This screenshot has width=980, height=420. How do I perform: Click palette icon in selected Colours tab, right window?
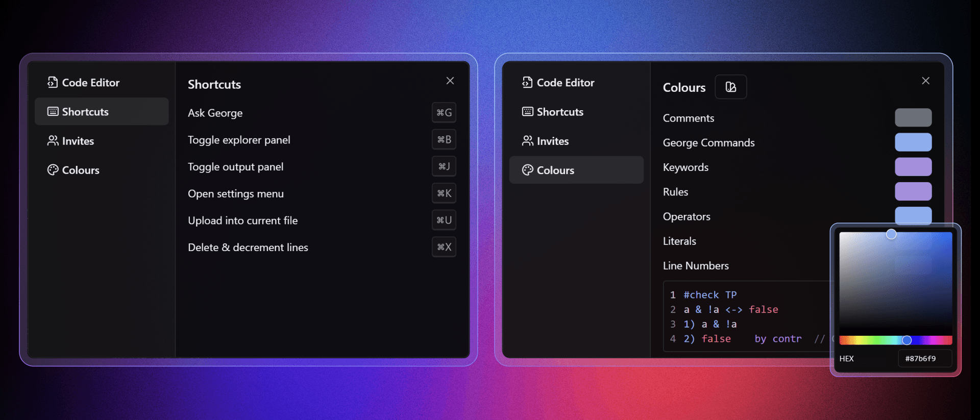tap(527, 170)
